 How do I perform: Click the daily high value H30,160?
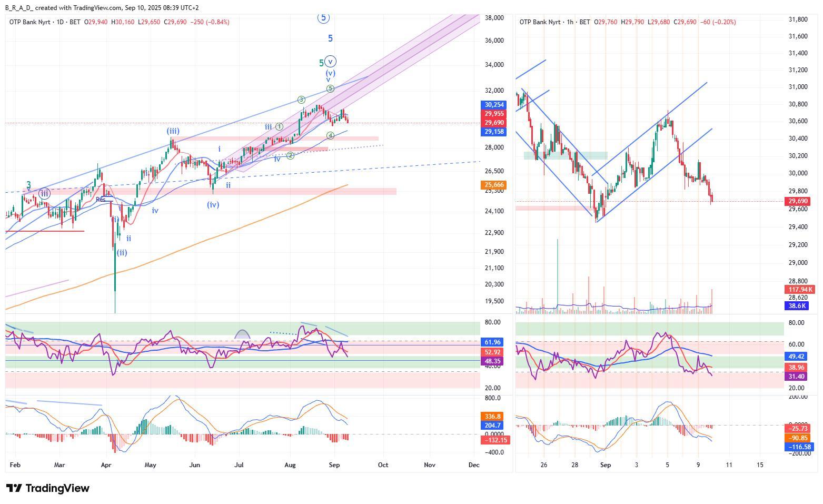(x=123, y=22)
